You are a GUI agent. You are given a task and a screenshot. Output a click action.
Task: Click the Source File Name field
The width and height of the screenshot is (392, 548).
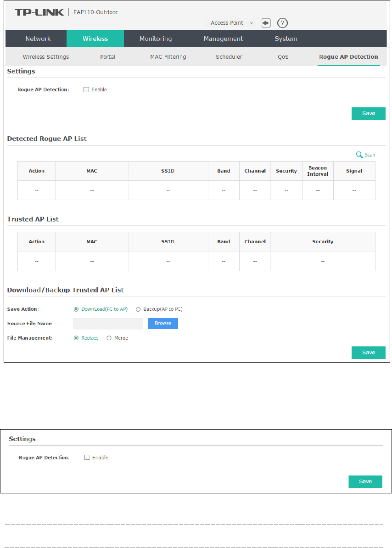[108, 324]
